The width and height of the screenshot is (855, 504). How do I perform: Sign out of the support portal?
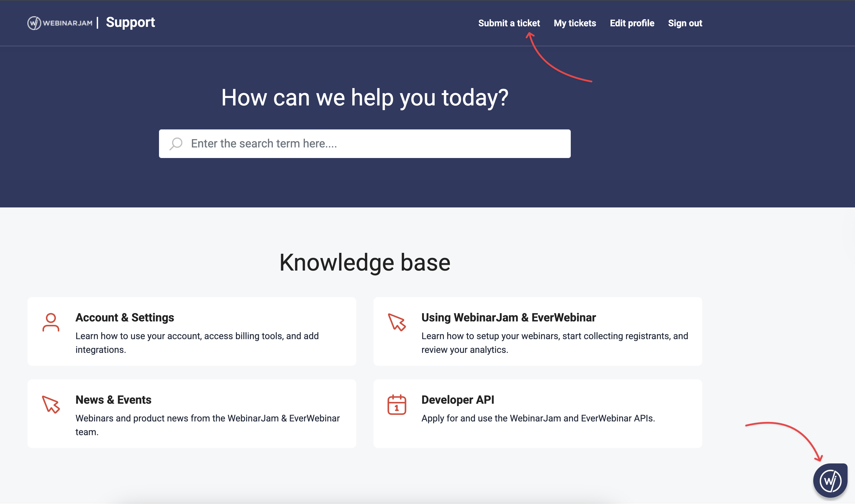click(685, 23)
